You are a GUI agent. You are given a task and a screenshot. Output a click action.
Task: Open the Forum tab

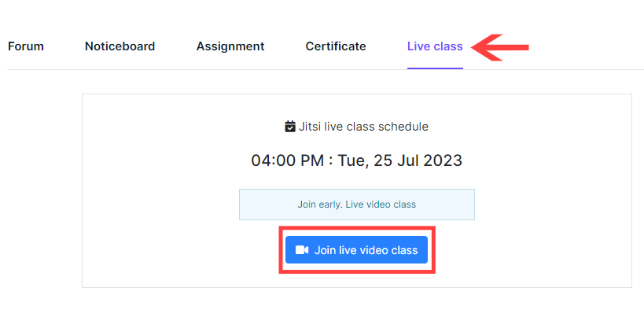[26, 46]
